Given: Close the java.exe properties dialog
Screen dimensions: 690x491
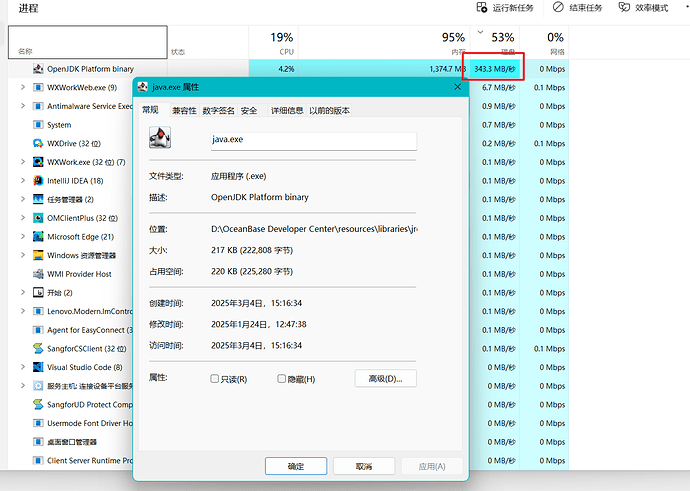Looking at the screenshot, I should point(458,87).
